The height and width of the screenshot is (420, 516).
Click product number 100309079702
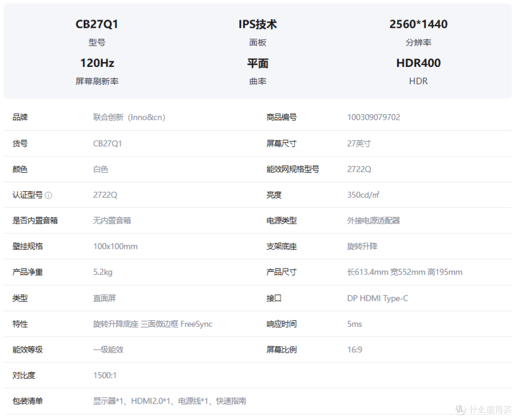[x=374, y=117]
